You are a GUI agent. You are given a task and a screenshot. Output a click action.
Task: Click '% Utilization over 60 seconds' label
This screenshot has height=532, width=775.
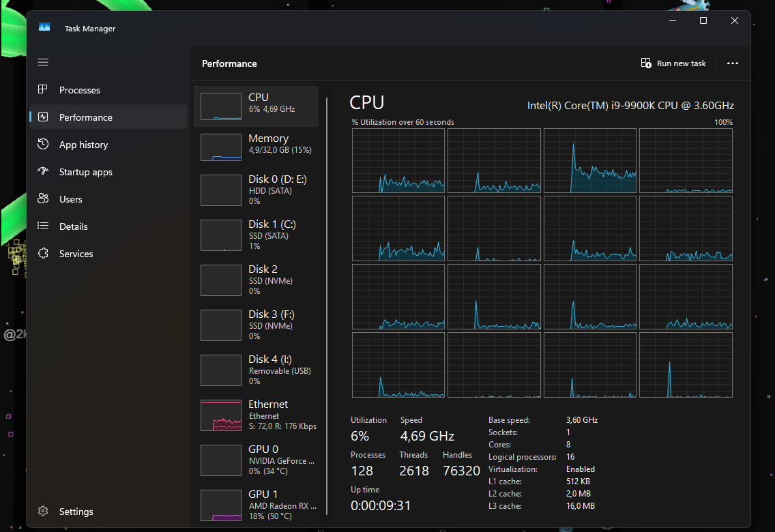403,122
